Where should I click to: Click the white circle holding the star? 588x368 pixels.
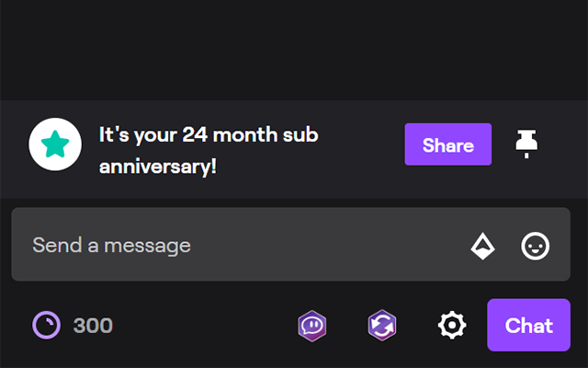[x=55, y=144]
